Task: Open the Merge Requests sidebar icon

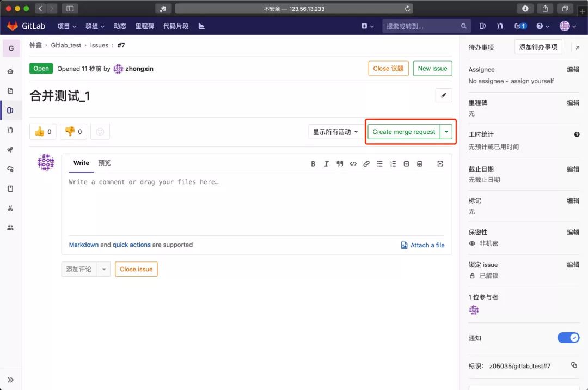Action: coord(10,130)
